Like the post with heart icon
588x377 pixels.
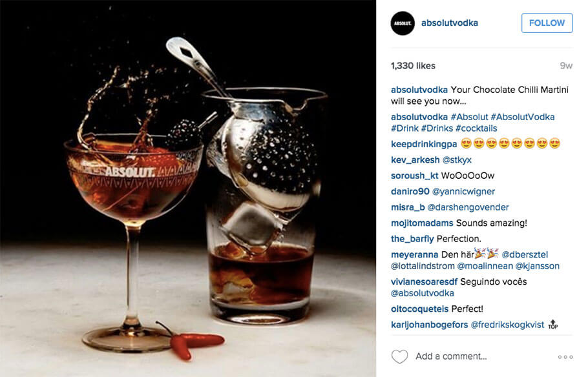click(399, 356)
